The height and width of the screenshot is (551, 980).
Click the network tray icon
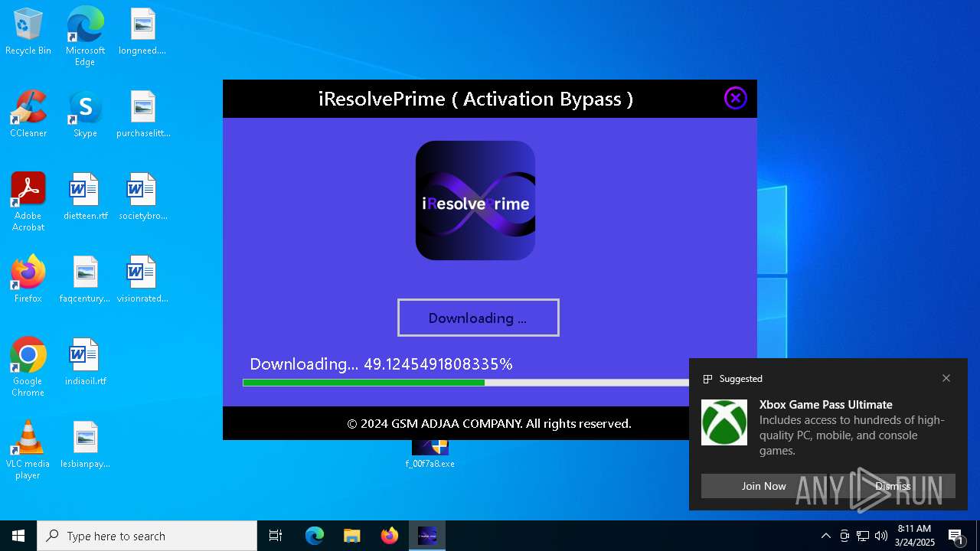(x=863, y=536)
